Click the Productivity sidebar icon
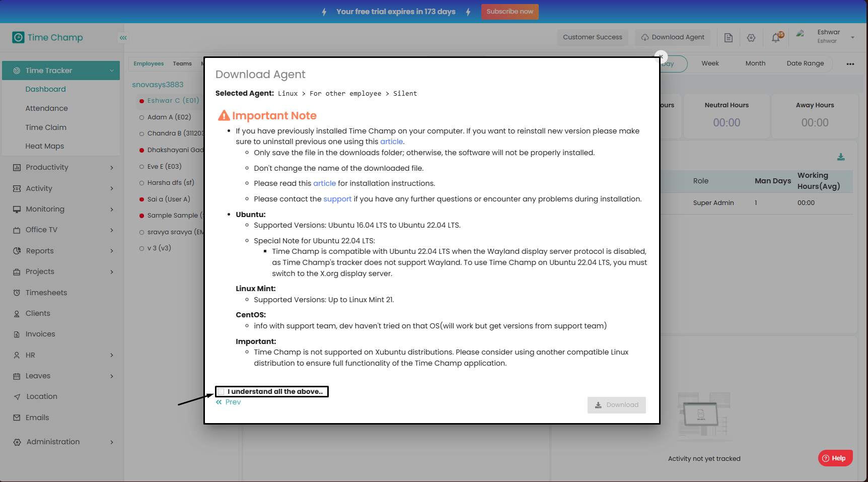Image resolution: width=868 pixels, height=482 pixels. tap(17, 168)
